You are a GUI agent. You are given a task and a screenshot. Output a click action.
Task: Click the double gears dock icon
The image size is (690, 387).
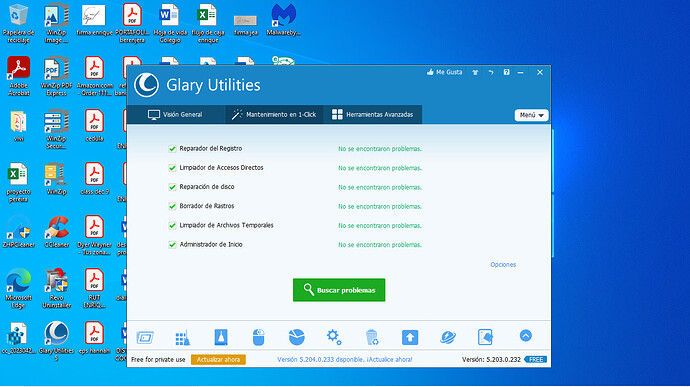click(334, 337)
